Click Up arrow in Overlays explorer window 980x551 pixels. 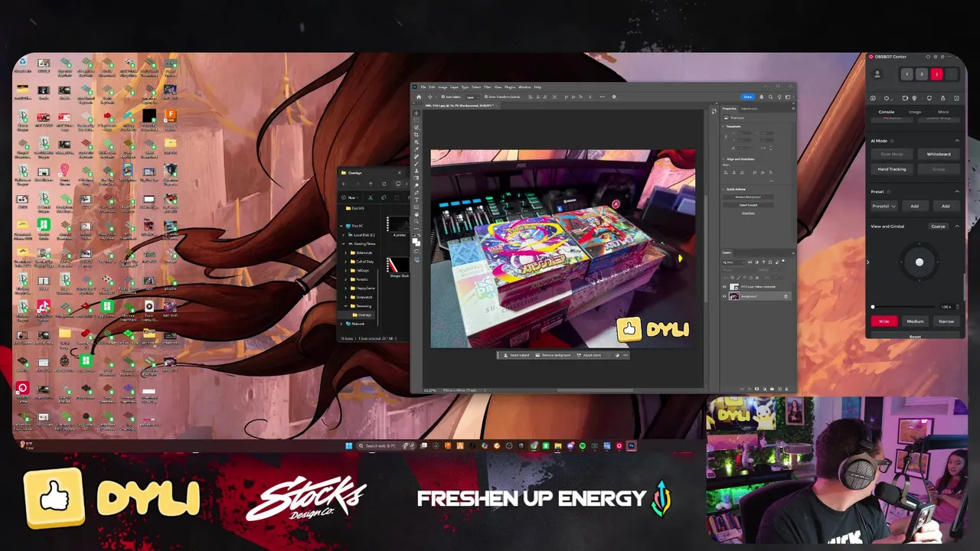click(x=371, y=184)
